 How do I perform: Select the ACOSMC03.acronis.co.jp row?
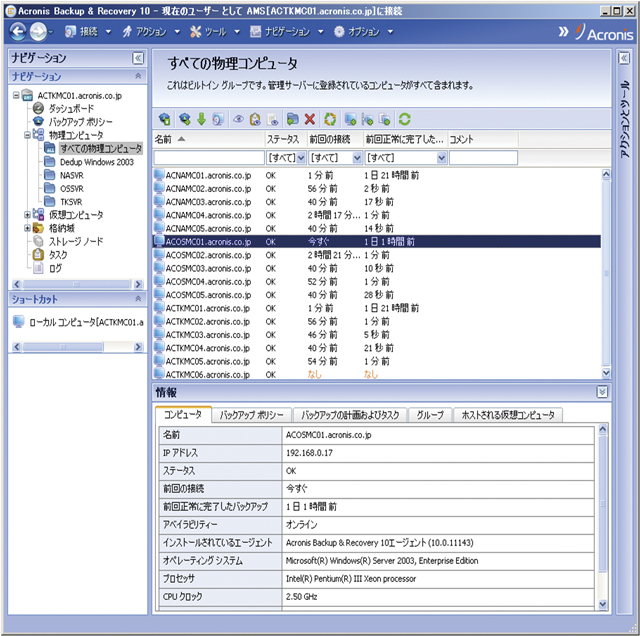377,268
